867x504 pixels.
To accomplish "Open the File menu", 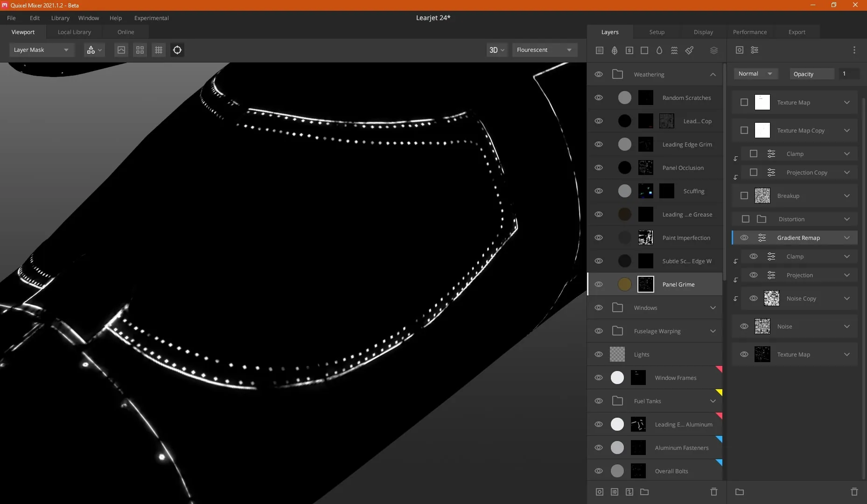I will [11, 18].
